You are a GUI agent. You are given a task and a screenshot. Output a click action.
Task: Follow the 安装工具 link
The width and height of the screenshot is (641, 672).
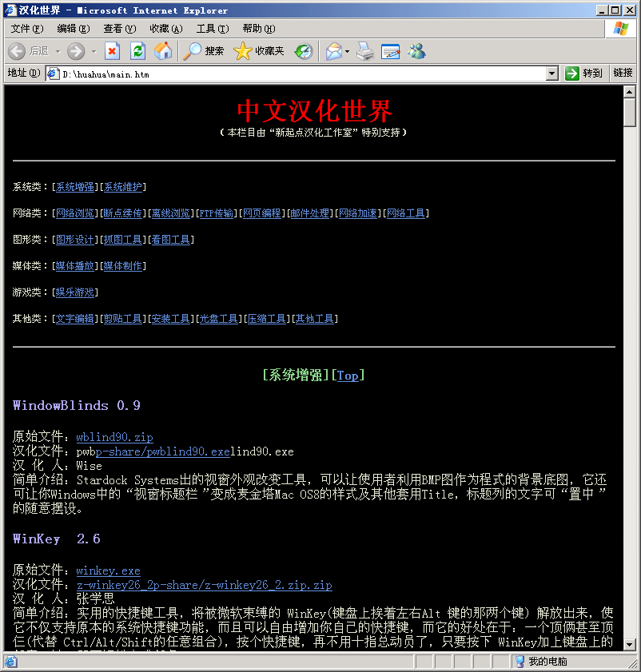tap(171, 319)
